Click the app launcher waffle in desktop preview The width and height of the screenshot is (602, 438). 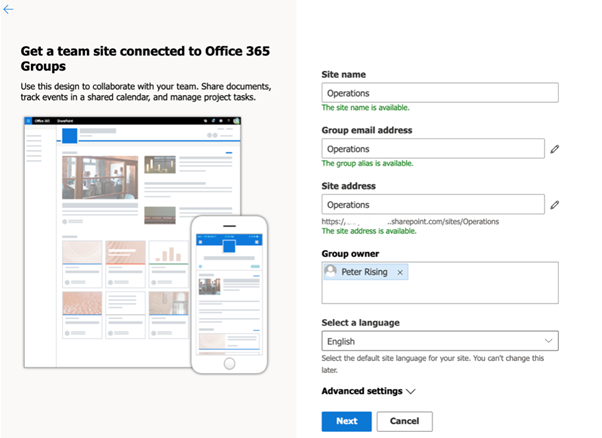pos(27,121)
